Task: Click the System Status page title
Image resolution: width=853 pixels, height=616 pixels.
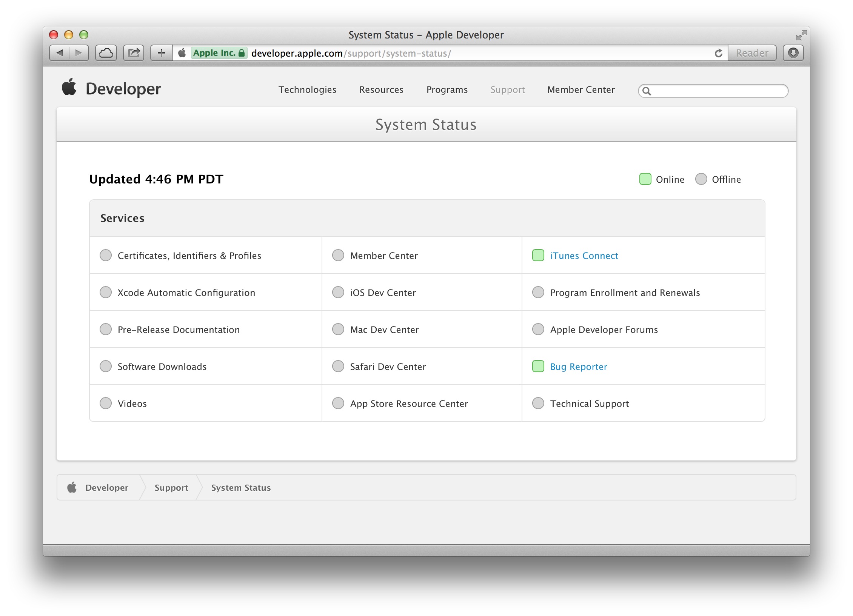Action: [x=426, y=125]
